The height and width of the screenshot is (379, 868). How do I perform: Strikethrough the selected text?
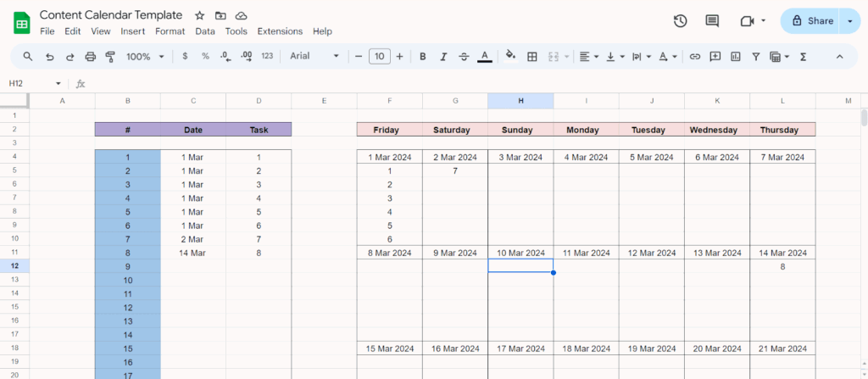[x=464, y=57]
